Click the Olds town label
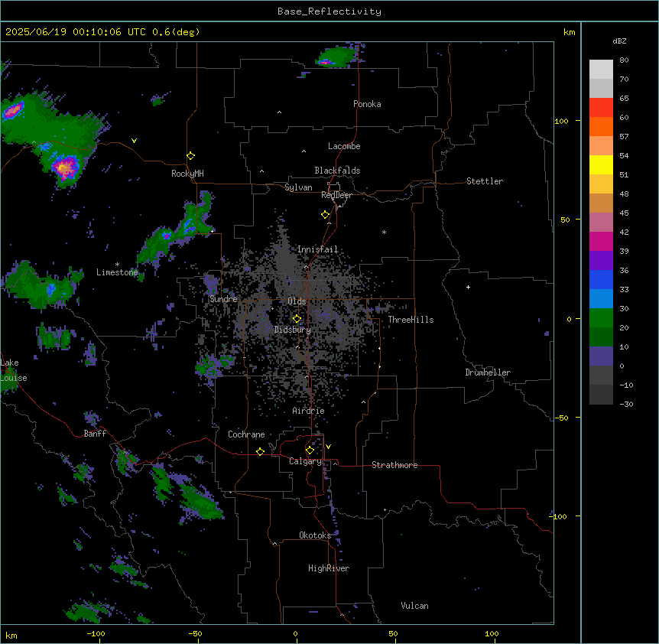Image resolution: width=659 pixels, height=644 pixels. (297, 301)
